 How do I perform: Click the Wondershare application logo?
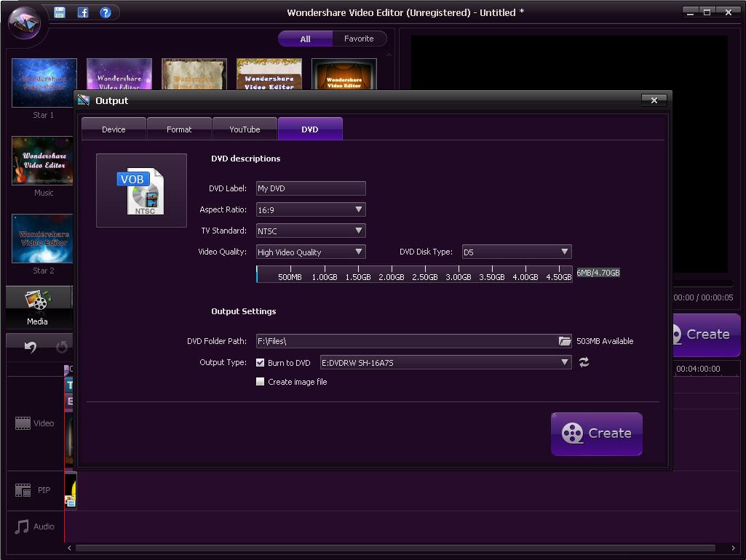click(x=25, y=23)
